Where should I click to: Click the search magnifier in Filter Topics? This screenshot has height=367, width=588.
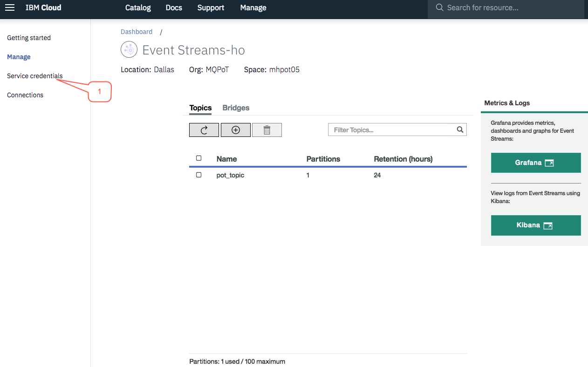(x=460, y=130)
